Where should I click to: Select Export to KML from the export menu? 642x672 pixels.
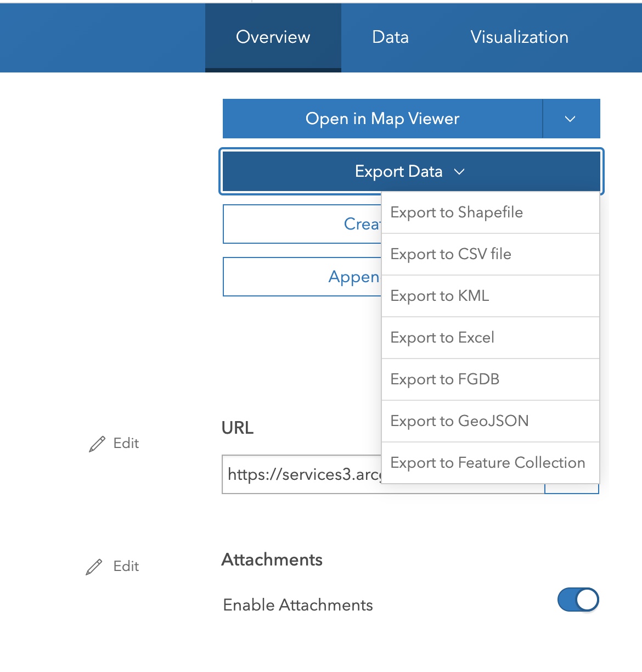click(439, 296)
